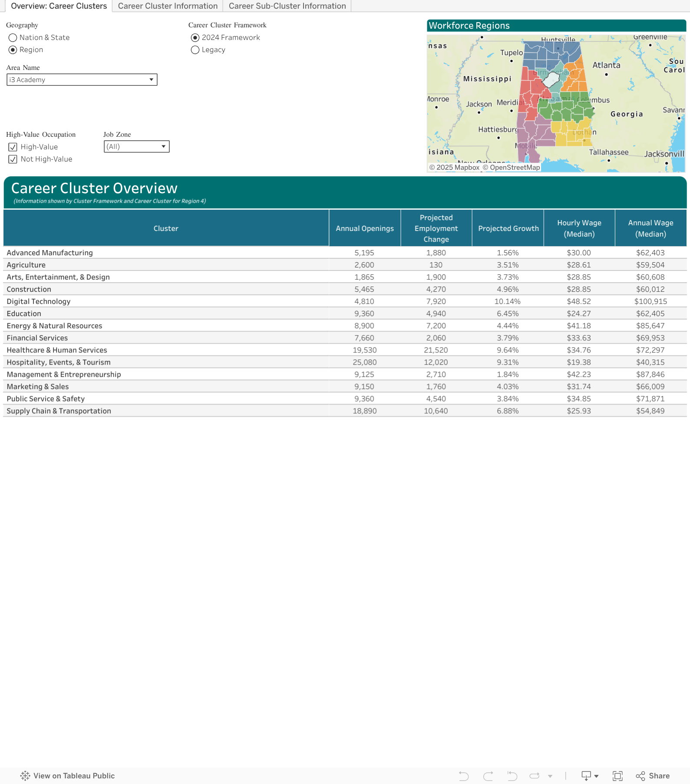Open the Job Zone dropdown

(x=137, y=147)
